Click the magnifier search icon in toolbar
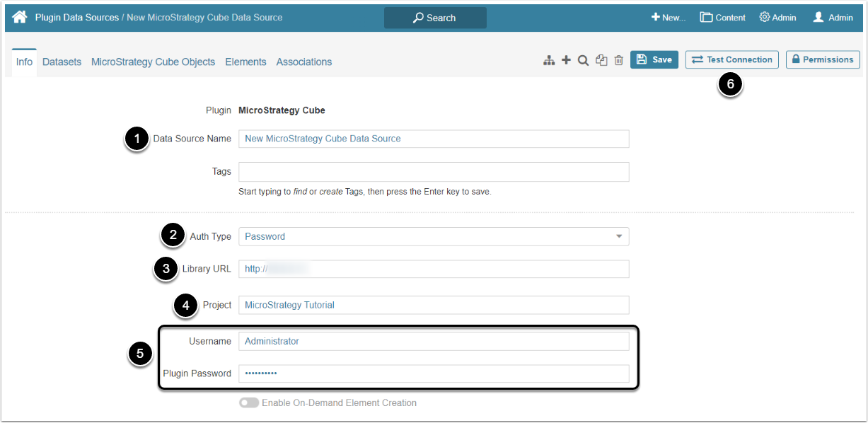This screenshot has height=423, width=868. point(583,61)
